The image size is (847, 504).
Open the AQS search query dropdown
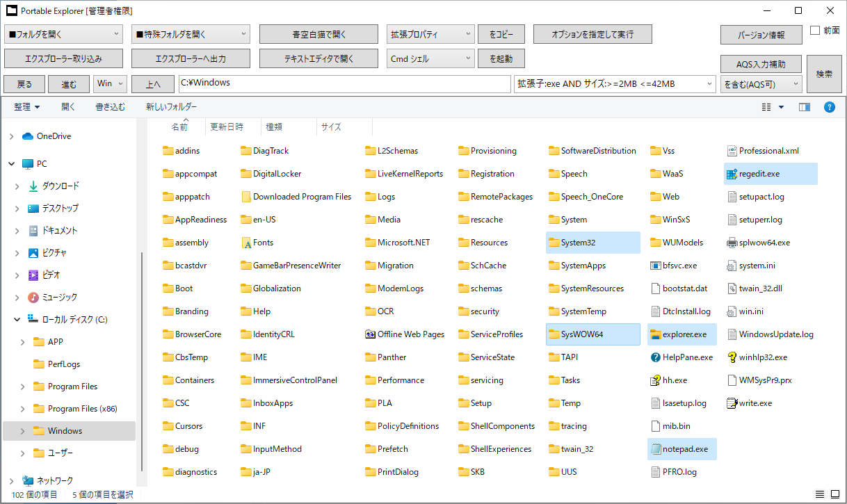tap(709, 84)
